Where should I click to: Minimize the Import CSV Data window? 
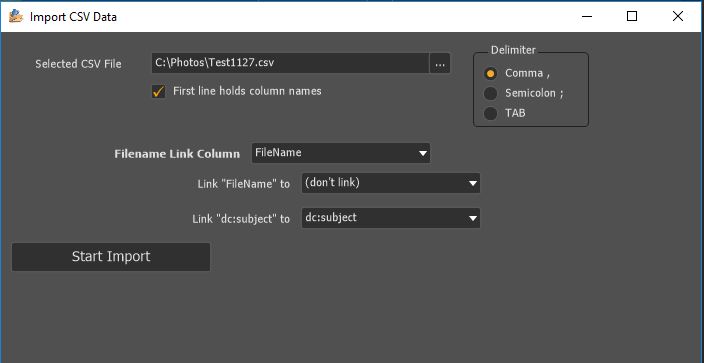pyautogui.click(x=586, y=17)
